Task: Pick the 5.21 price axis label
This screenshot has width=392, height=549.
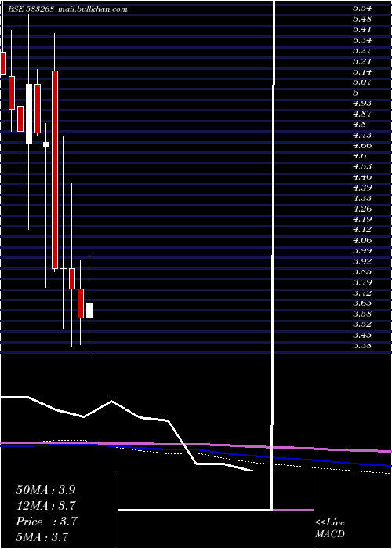Action: (362, 61)
